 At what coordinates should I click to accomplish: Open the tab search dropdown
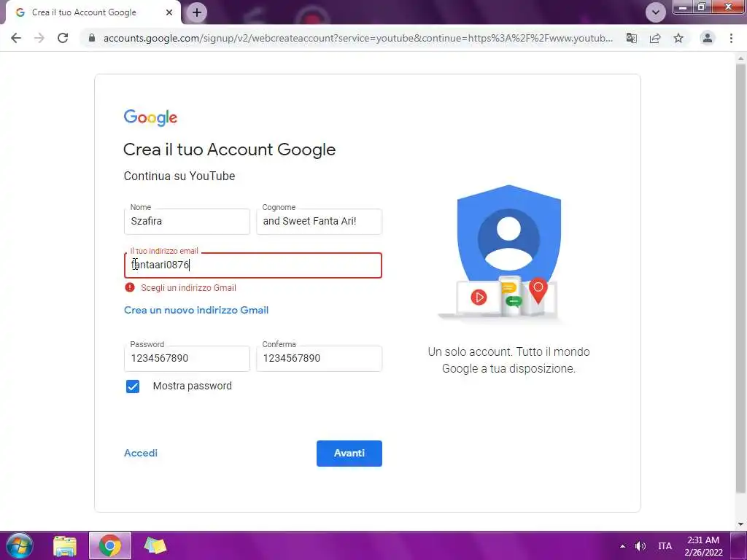pos(656,12)
